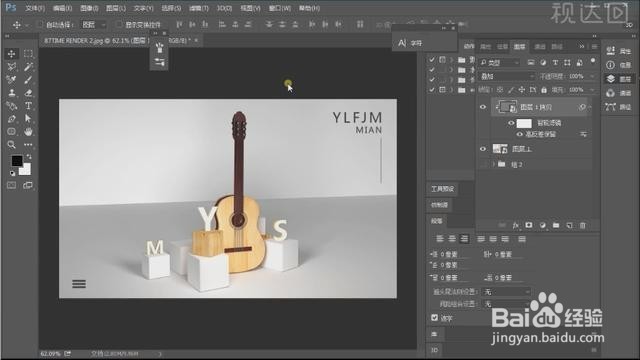
Task: Open the Fill 100% dropdown arrow
Action: tap(592, 90)
